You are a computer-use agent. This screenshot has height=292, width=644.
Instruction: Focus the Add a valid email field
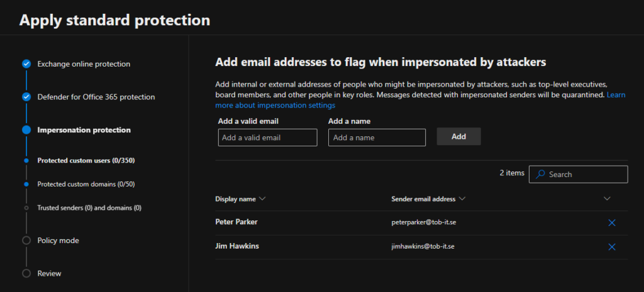267,138
